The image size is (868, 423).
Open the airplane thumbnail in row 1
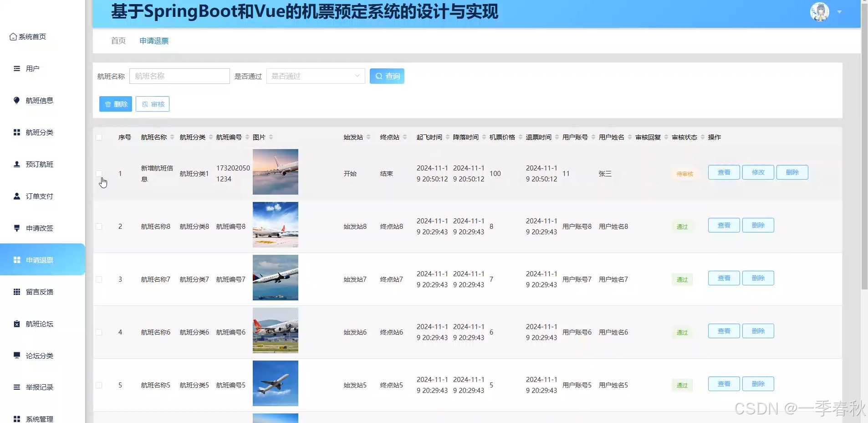(x=276, y=172)
